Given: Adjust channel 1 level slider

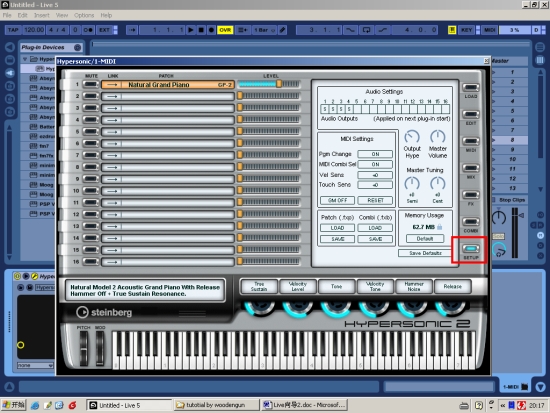Looking at the screenshot, I should [269, 84].
